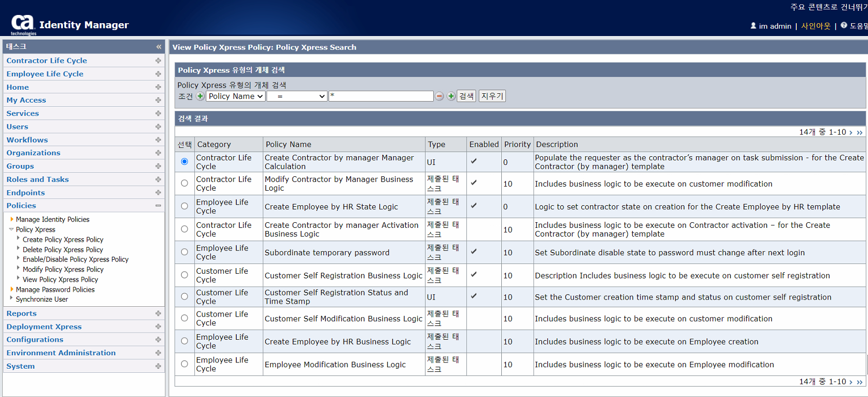Expand Home category with its plus icon
The height and width of the screenshot is (397, 868).
click(158, 87)
